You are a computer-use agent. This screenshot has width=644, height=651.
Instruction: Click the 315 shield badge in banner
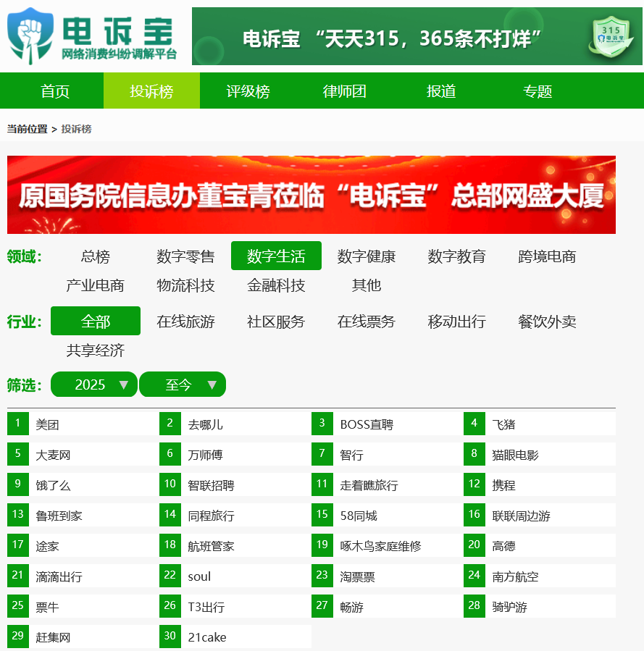[x=611, y=36]
